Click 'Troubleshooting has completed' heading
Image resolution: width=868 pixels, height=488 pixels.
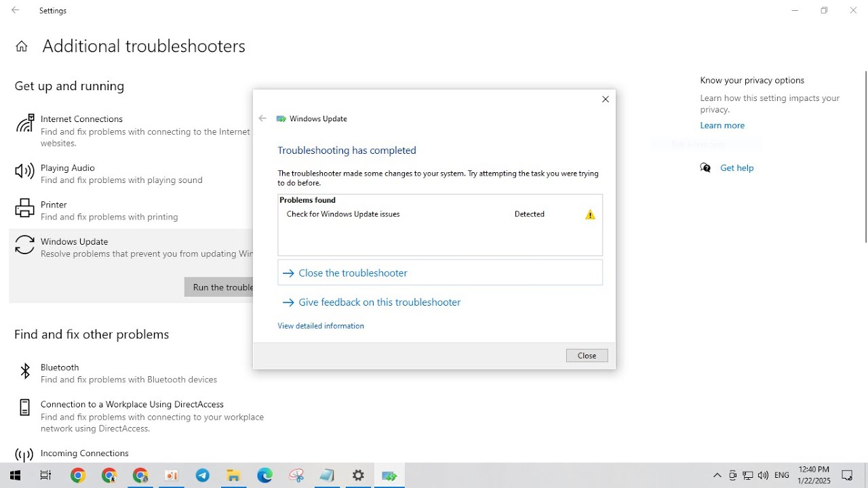347,150
